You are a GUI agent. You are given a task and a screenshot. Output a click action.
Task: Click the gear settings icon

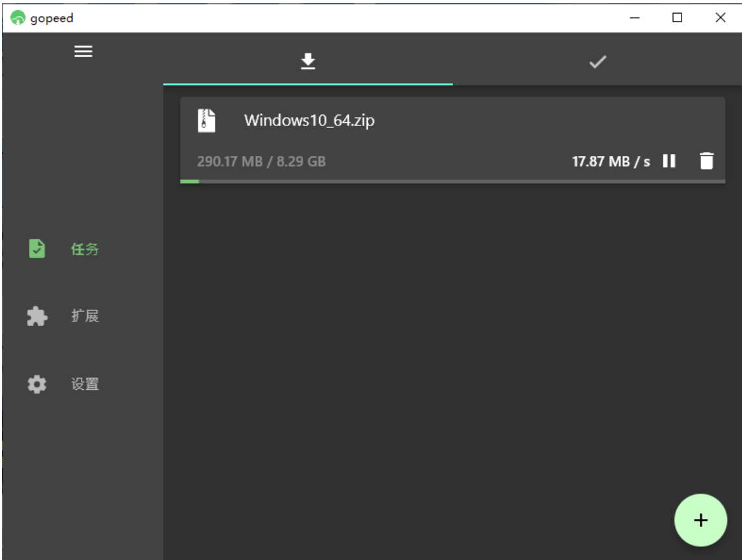[37, 384]
